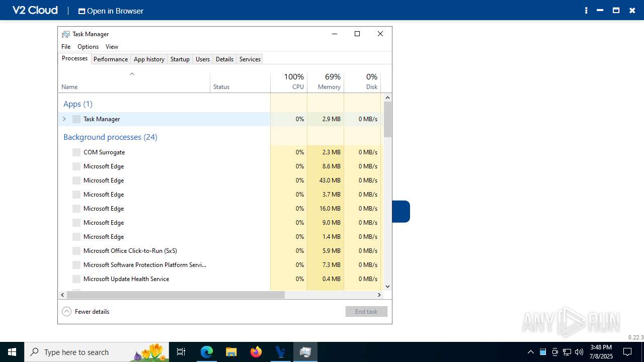644x362 pixels.
Task: Open the View menu
Action: [x=112, y=47]
